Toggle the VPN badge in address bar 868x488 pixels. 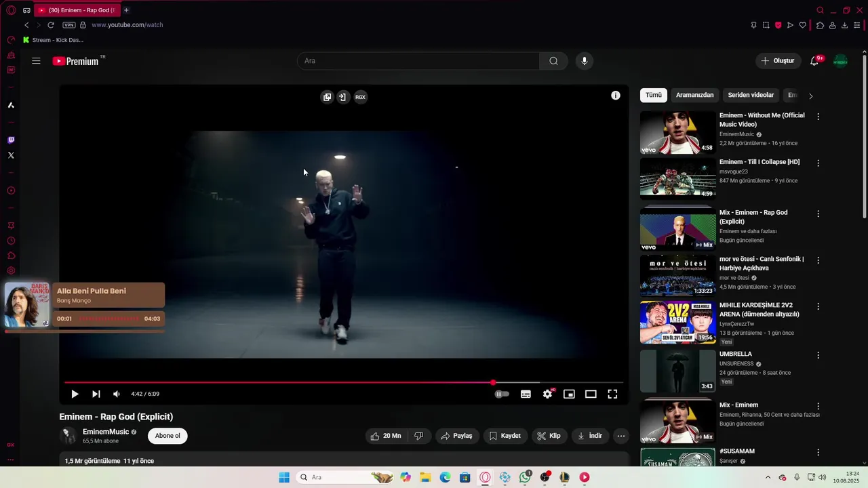click(x=69, y=25)
